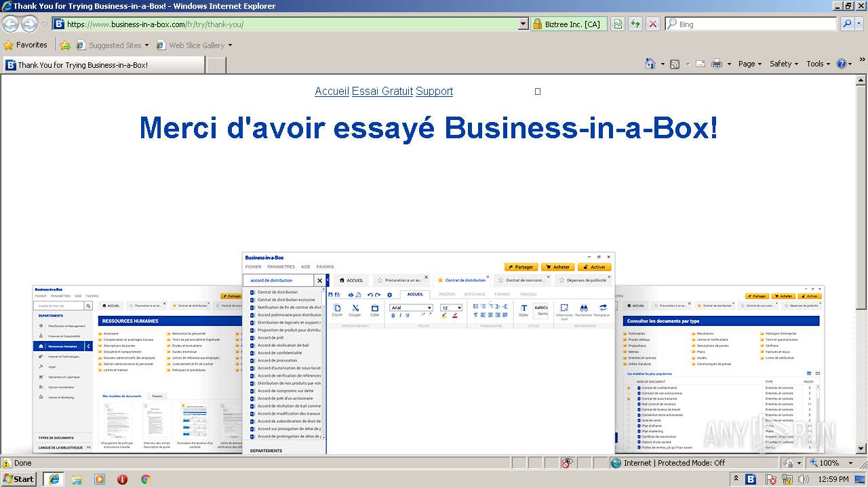Open the Page menu
This screenshot has height=488, width=868.
[x=750, y=64]
